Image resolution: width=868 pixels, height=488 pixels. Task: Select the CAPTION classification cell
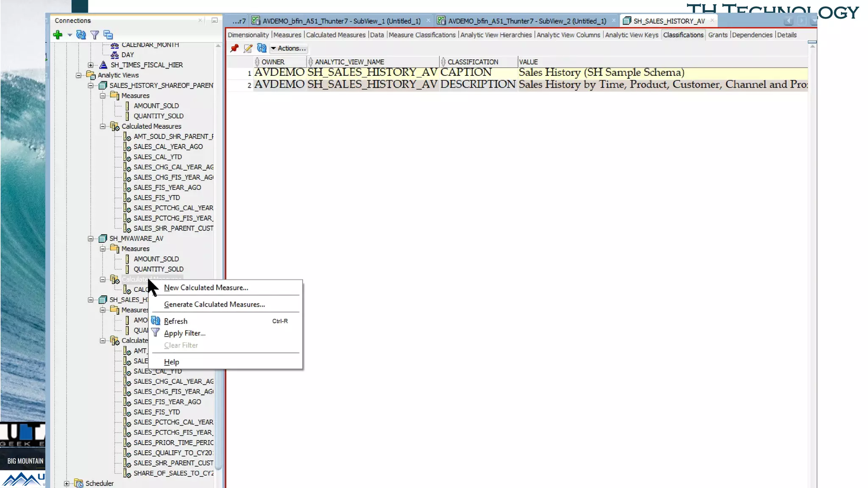tap(479, 72)
